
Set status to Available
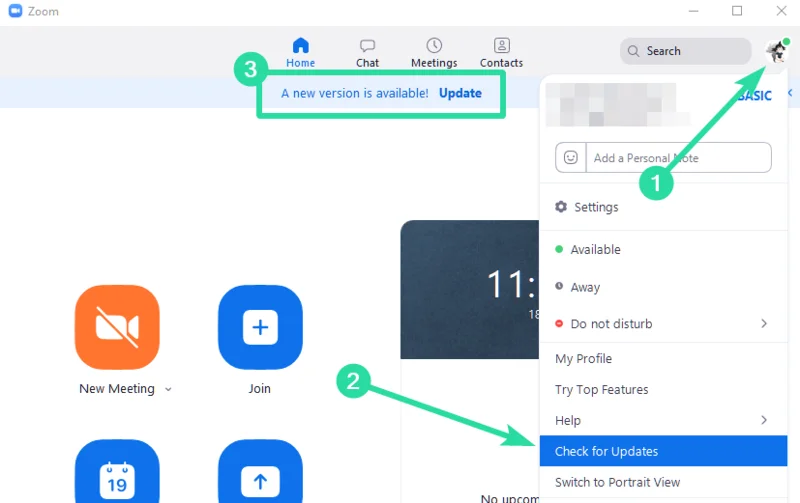point(595,250)
